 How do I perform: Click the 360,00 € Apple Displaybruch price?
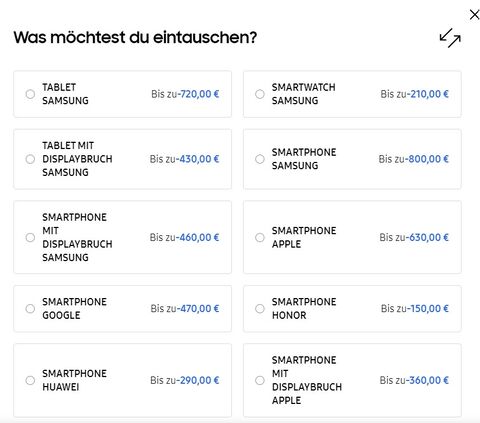[x=427, y=380]
